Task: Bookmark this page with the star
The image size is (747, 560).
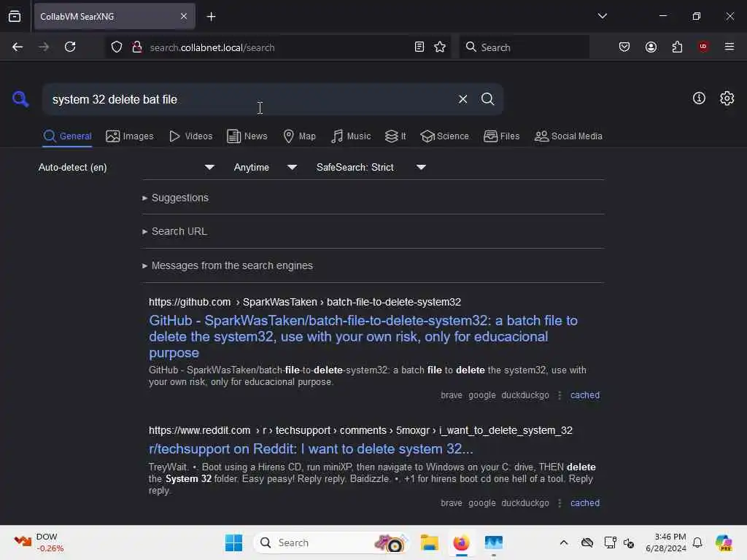Action: 440,47
